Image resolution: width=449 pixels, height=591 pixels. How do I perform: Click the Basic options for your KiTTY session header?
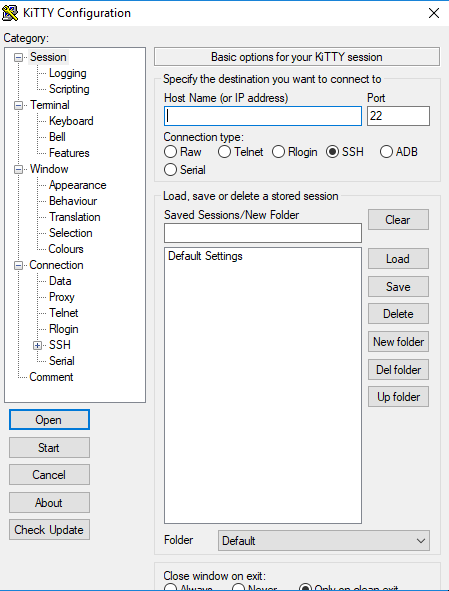[297, 57]
